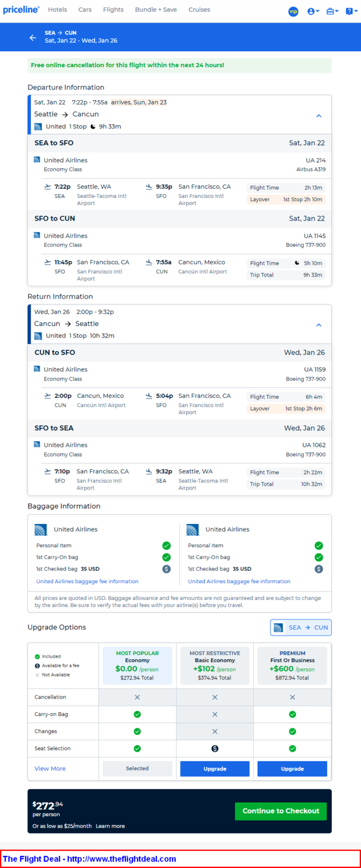Click United logo in Seattle to Cancun summary
Image resolution: width=361 pixels, height=868 pixels.
click(x=38, y=127)
